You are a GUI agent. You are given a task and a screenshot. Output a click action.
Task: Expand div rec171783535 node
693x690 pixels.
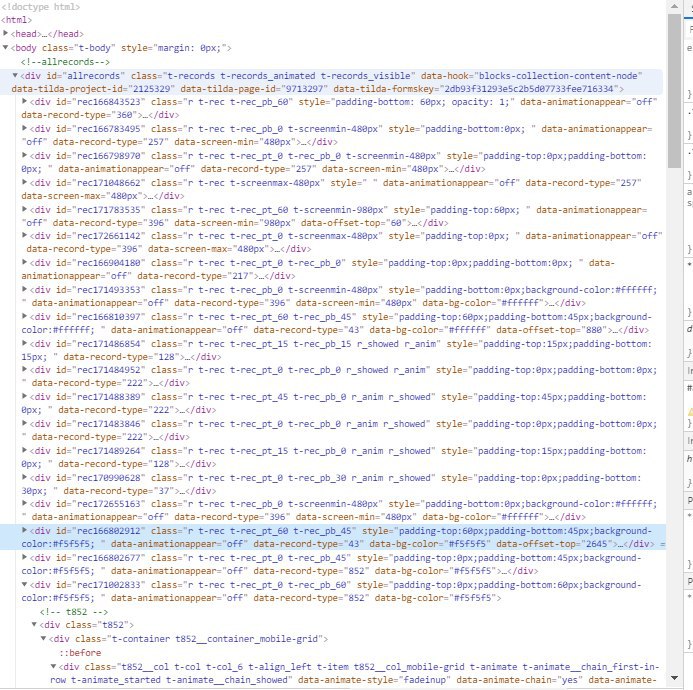point(25,209)
